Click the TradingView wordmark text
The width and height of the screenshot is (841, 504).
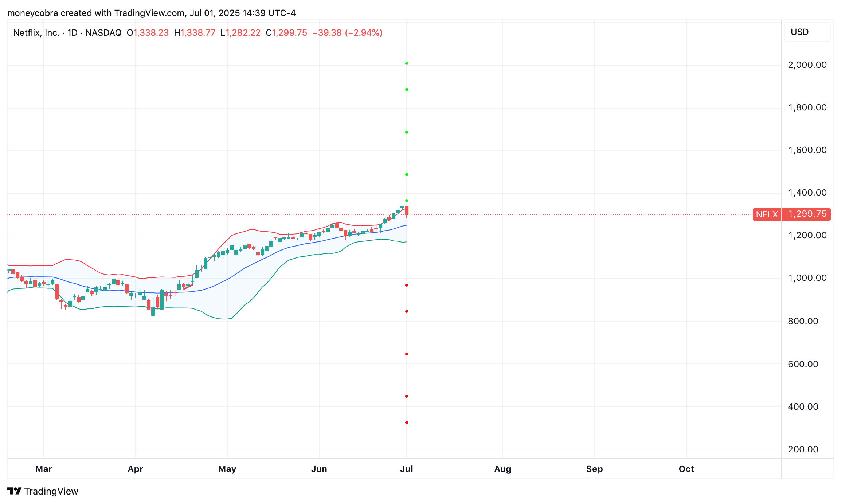[51, 491]
